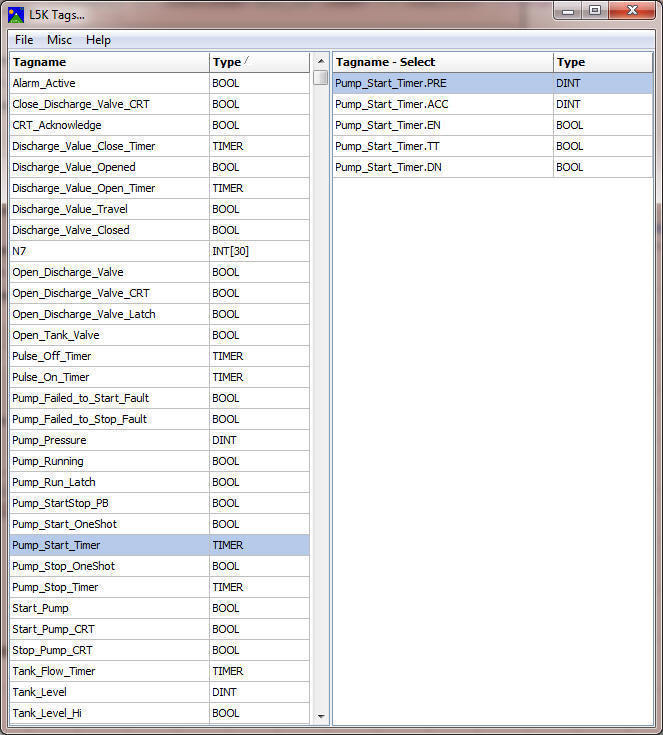Image resolution: width=663 pixels, height=735 pixels.
Task: Click the tag list scroll up arrow
Action: coord(321,61)
